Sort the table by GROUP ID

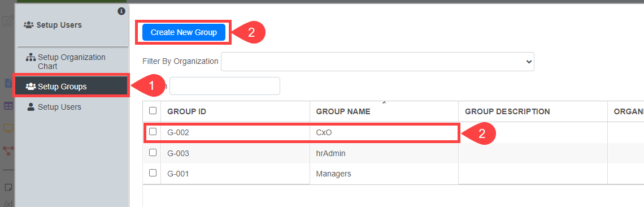[x=186, y=111]
